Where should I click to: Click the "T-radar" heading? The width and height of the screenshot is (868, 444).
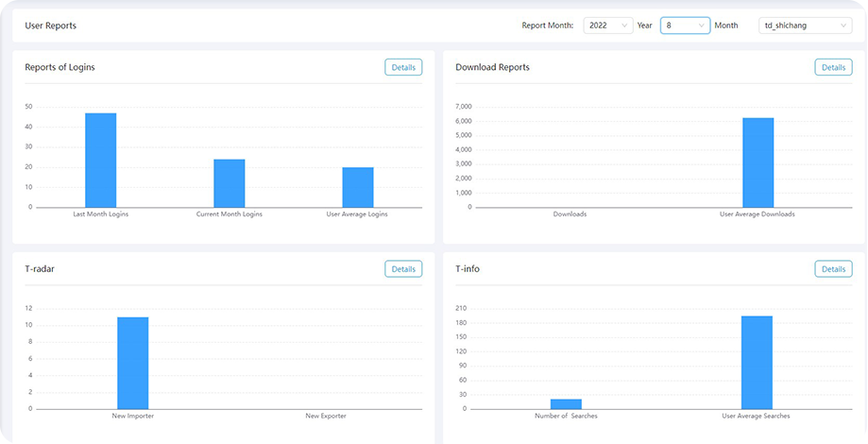pos(40,269)
